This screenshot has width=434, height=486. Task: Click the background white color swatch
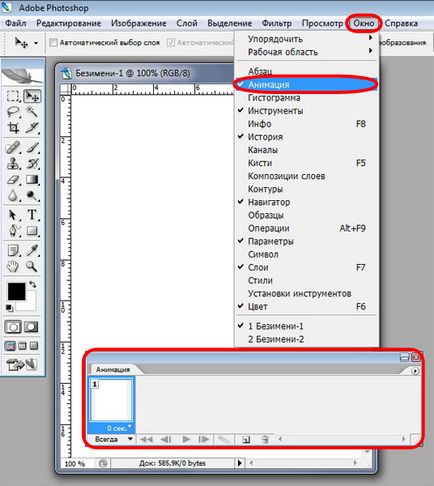click(30, 305)
